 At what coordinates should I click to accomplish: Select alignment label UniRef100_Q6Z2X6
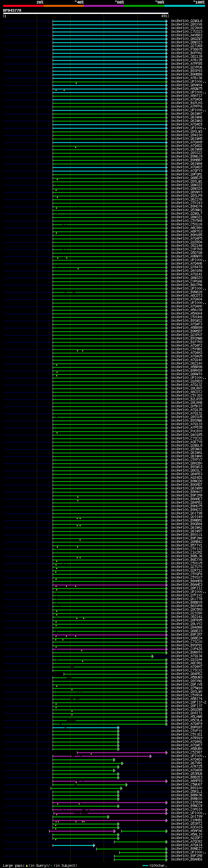[187, 199]
